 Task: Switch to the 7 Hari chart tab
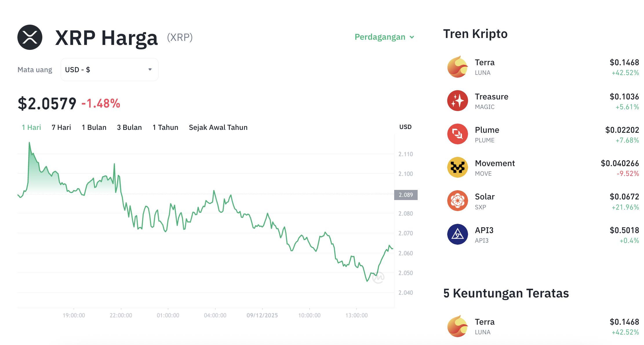click(61, 127)
